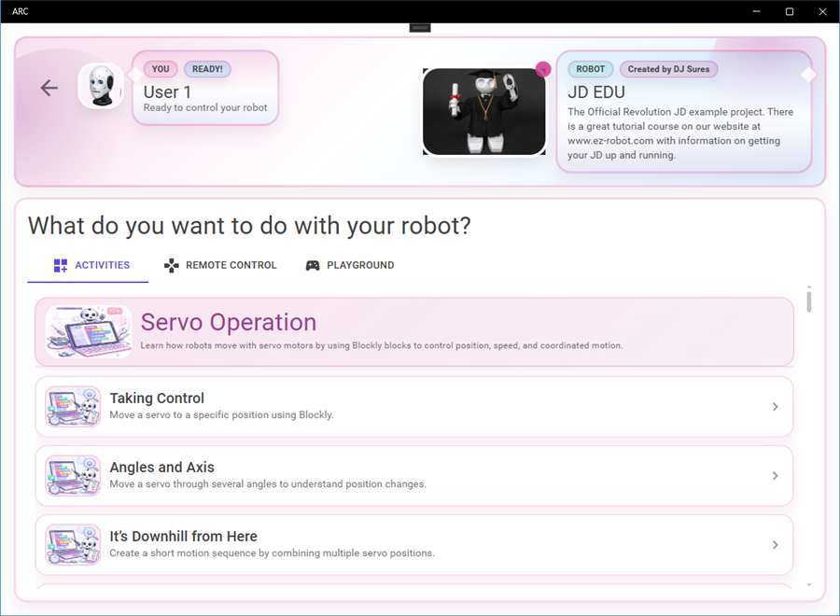Click the Taking Control activity icon
This screenshot has height=616, width=840.
[73, 407]
